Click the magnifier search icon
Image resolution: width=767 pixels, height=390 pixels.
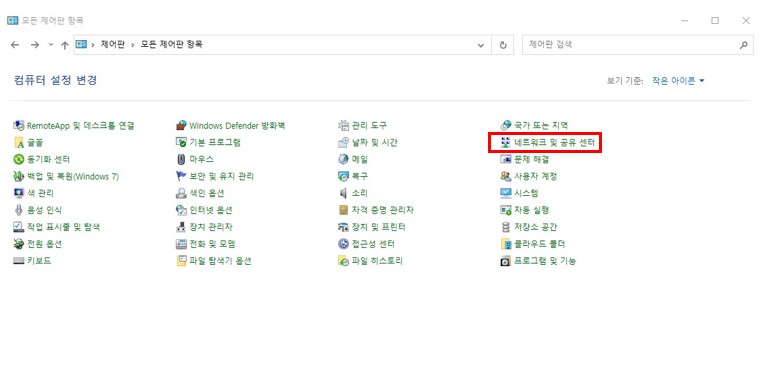744,45
